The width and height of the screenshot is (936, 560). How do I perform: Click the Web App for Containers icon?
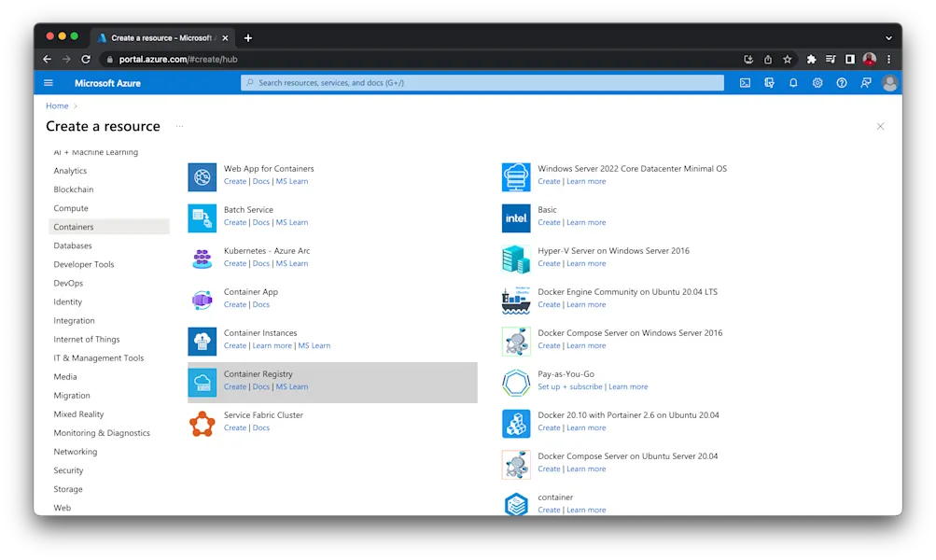pyautogui.click(x=201, y=176)
